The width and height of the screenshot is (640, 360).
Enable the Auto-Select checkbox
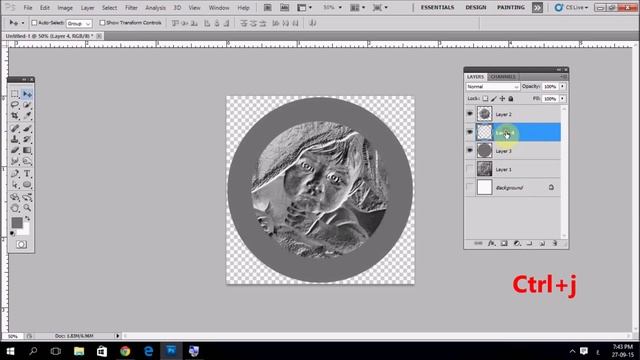pos(34,23)
